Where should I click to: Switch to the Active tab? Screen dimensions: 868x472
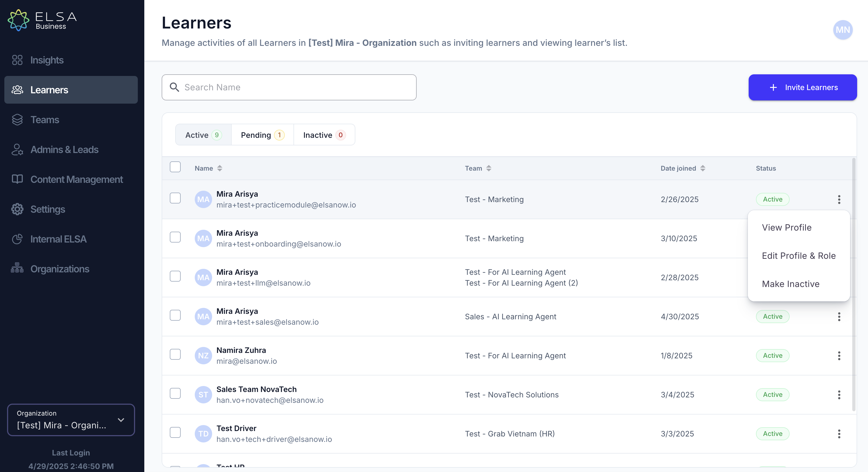coord(203,135)
